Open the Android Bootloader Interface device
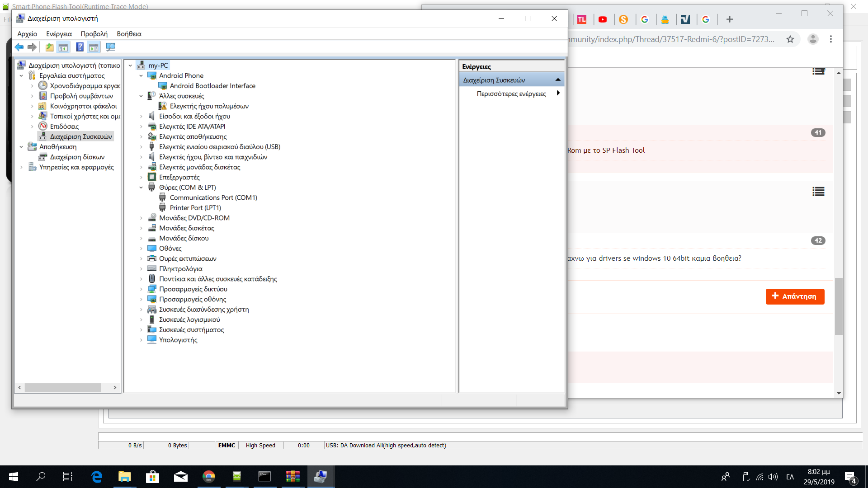Screen dimensions: 868x488 pyautogui.click(x=212, y=86)
